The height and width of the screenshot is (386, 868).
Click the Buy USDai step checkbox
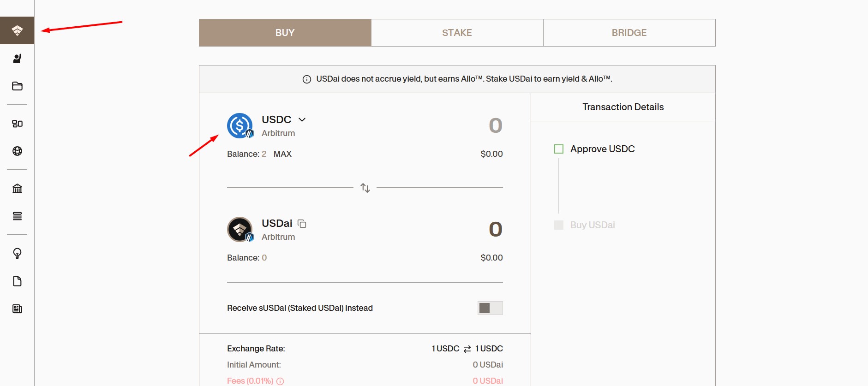pyautogui.click(x=559, y=225)
